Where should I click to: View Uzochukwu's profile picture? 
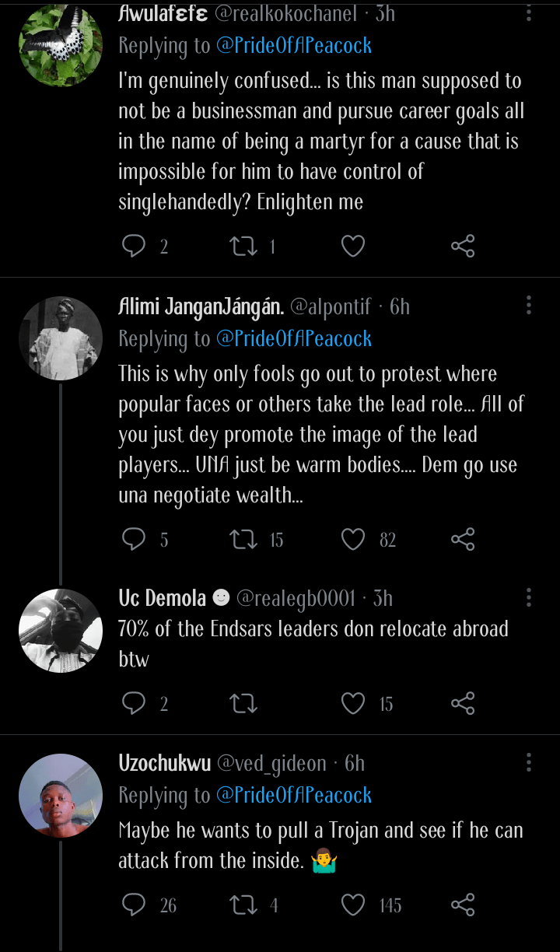pos(61,794)
